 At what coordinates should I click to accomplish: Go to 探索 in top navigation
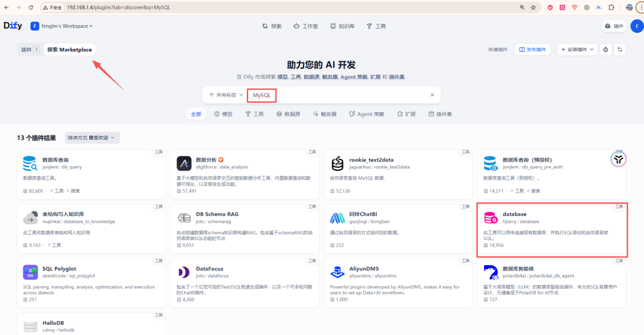(272, 26)
